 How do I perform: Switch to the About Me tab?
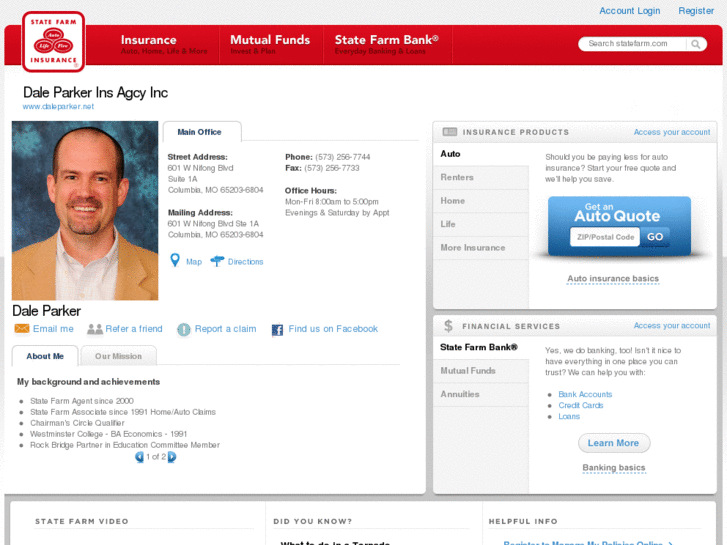pyautogui.click(x=45, y=356)
